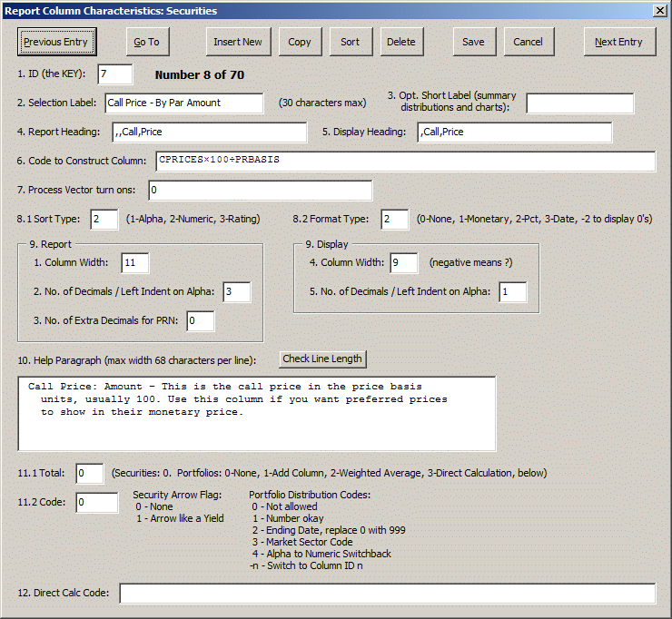Go to the Next Entry
Viewport: 672px width, 619px height.
coord(618,42)
